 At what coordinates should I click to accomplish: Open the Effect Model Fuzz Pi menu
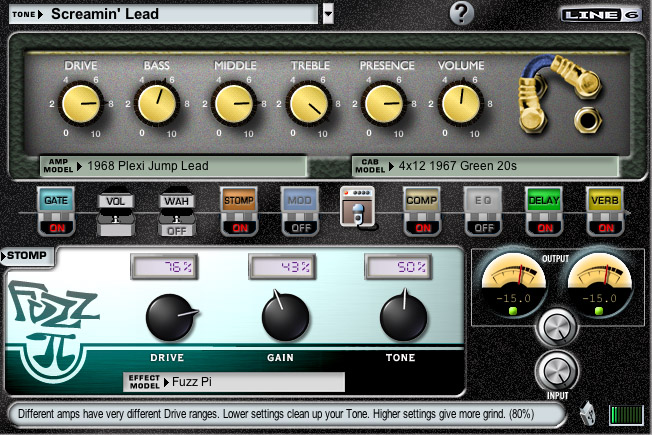pos(234,382)
